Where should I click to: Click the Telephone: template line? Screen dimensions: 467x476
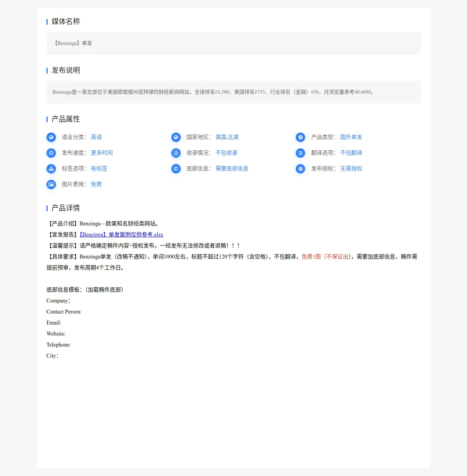click(x=59, y=345)
